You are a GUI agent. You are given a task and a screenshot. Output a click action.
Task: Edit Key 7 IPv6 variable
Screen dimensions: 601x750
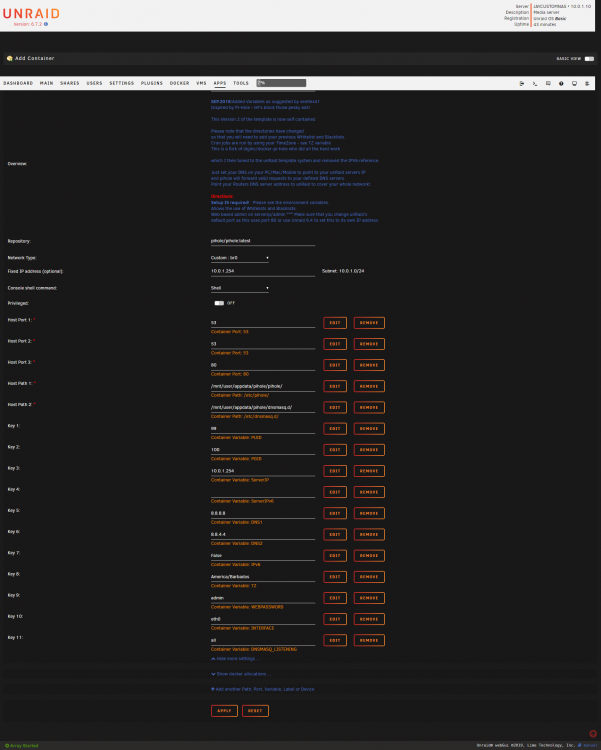pos(335,556)
